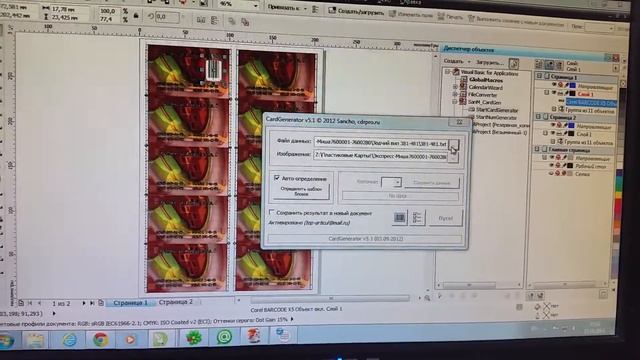The height and width of the screenshot is (360, 640).
Task: Click the image folder browse button in CardGenerator
Action: (453, 158)
